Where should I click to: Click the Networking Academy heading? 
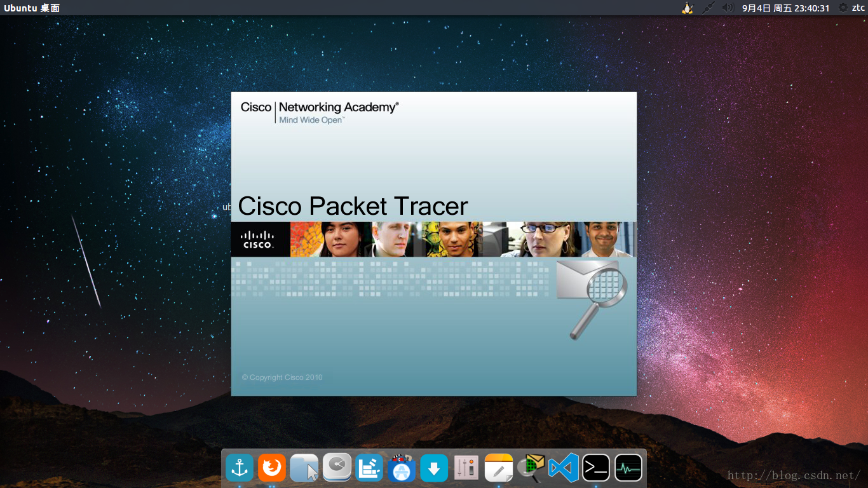[x=339, y=107]
